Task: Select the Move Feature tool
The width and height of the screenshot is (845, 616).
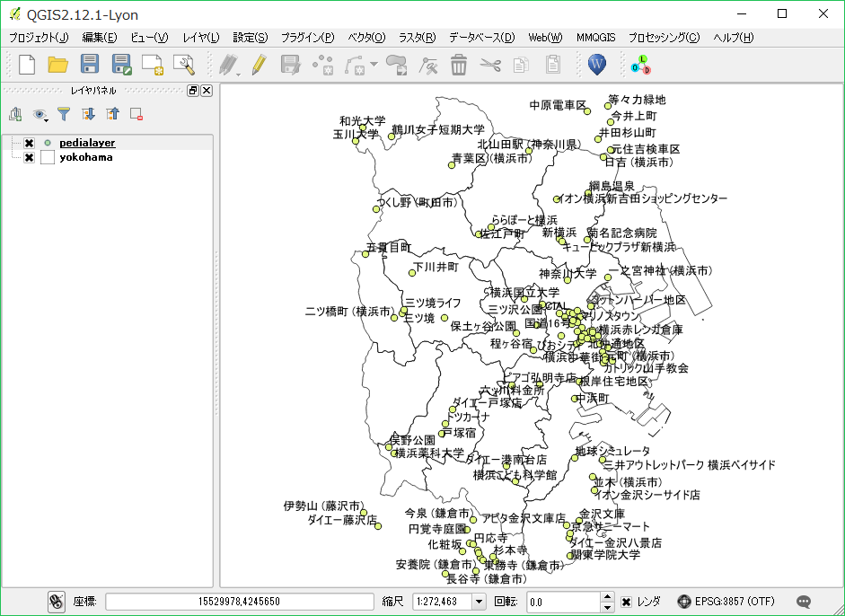Action: [x=397, y=65]
